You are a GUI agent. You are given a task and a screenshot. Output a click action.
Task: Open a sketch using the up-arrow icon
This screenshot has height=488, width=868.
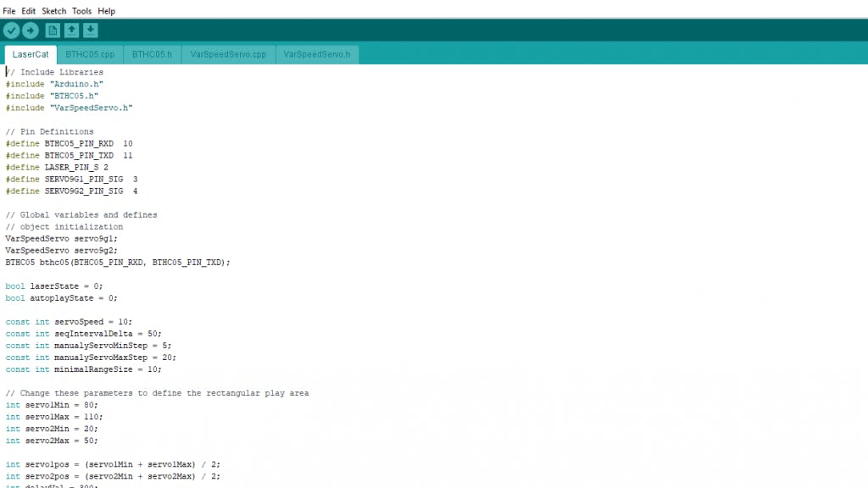click(72, 30)
